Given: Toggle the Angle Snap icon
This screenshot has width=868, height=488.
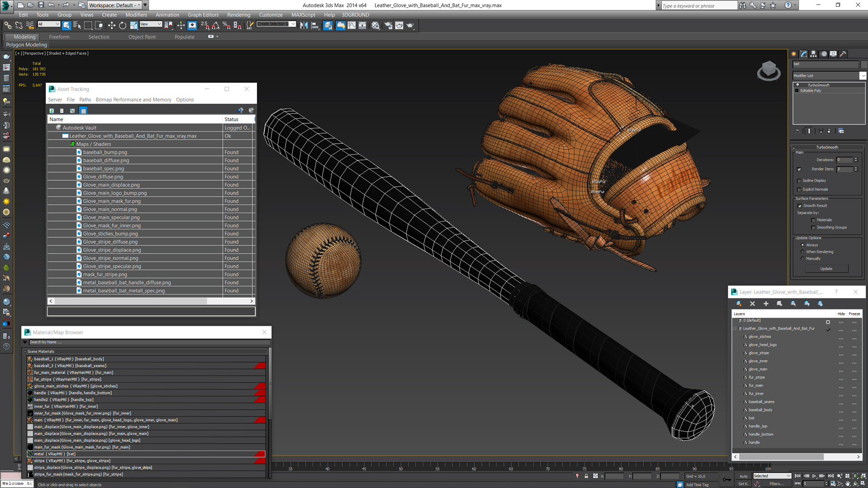Looking at the screenshot, I should point(216,25).
